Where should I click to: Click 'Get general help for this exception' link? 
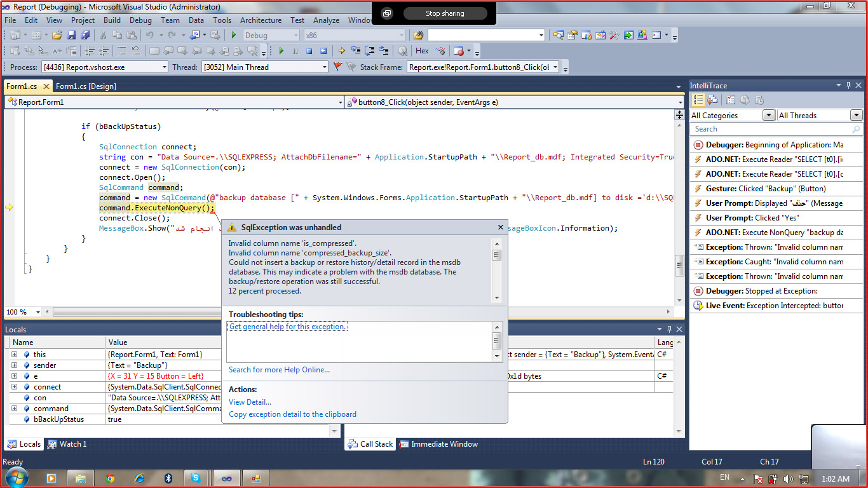coord(288,327)
